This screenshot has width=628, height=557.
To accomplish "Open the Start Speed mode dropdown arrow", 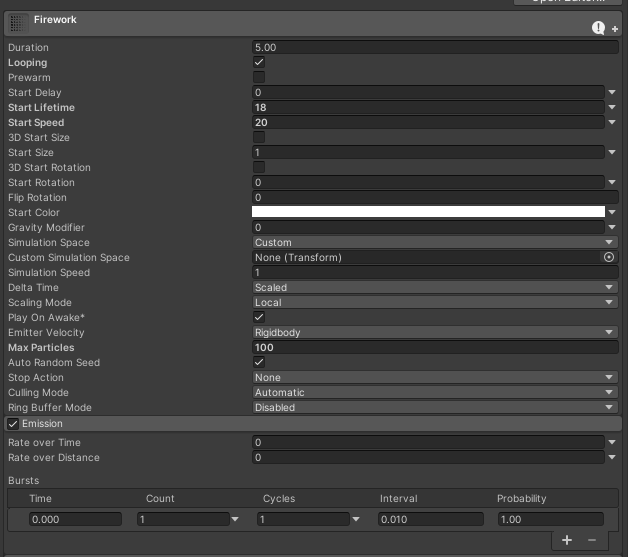I will 612,122.
